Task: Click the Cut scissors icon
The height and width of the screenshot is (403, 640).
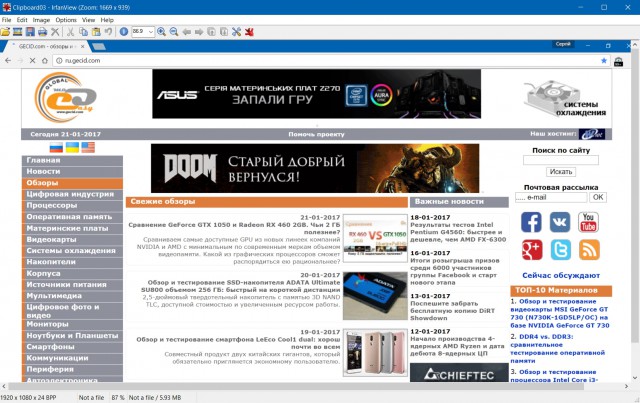Action: pyautogui.click(x=71, y=32)
